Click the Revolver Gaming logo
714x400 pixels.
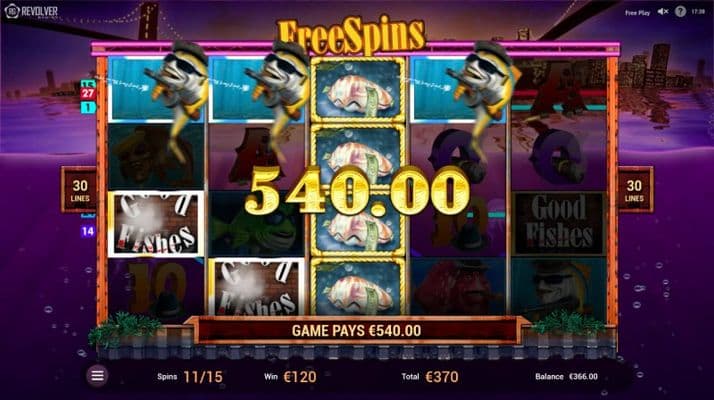pos(31,12)
